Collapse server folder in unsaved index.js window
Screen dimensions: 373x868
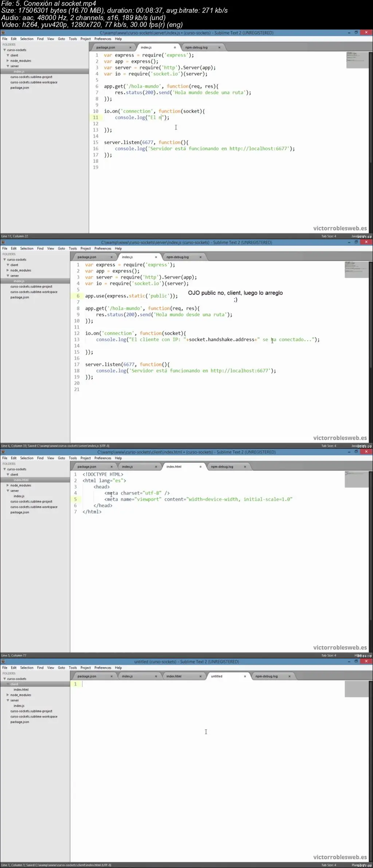point(8,66)
